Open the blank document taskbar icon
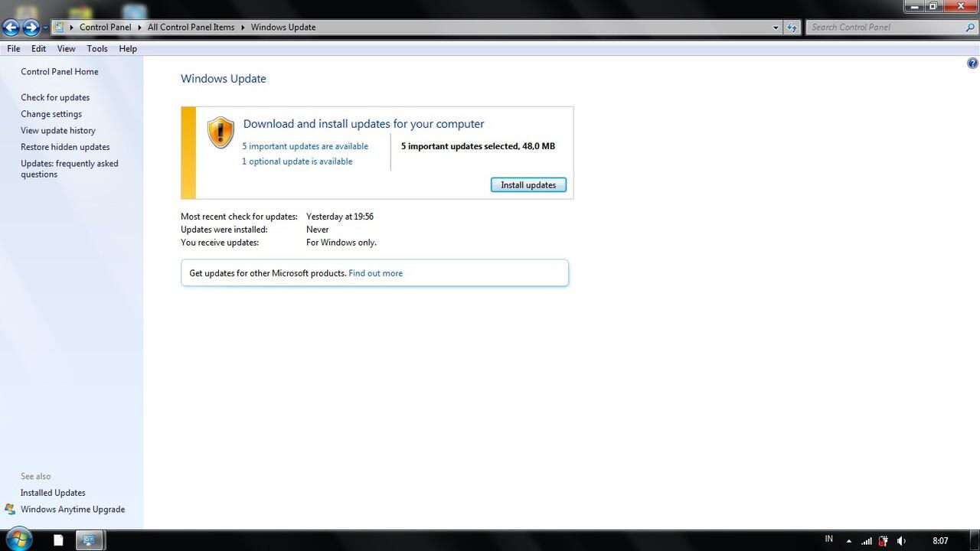 (x=58, y=540)
